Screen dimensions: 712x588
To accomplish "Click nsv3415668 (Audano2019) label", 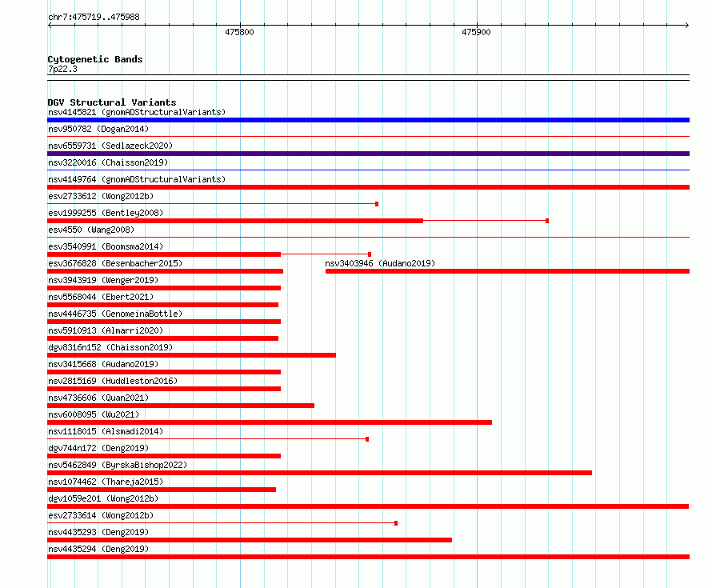I will click(x=103, y=364).
